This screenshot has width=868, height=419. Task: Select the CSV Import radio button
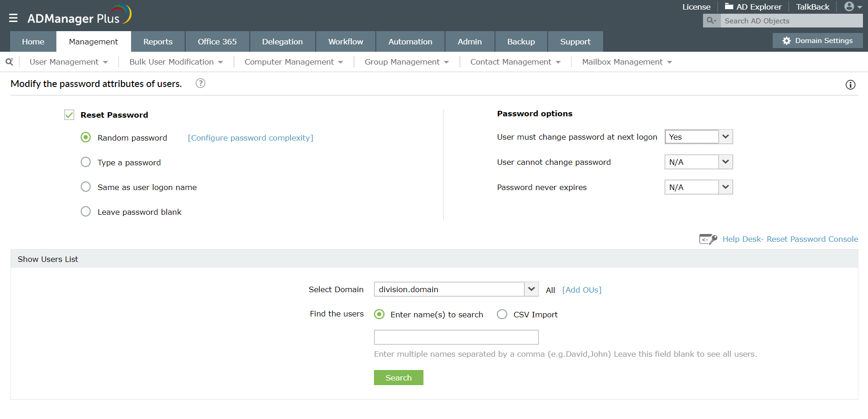(502, 314)
